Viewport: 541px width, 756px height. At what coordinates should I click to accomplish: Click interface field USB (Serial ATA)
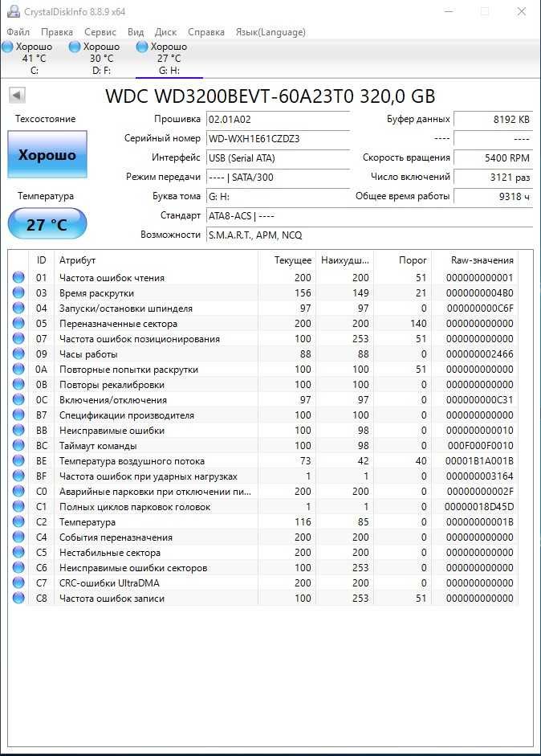click(278, 158)
